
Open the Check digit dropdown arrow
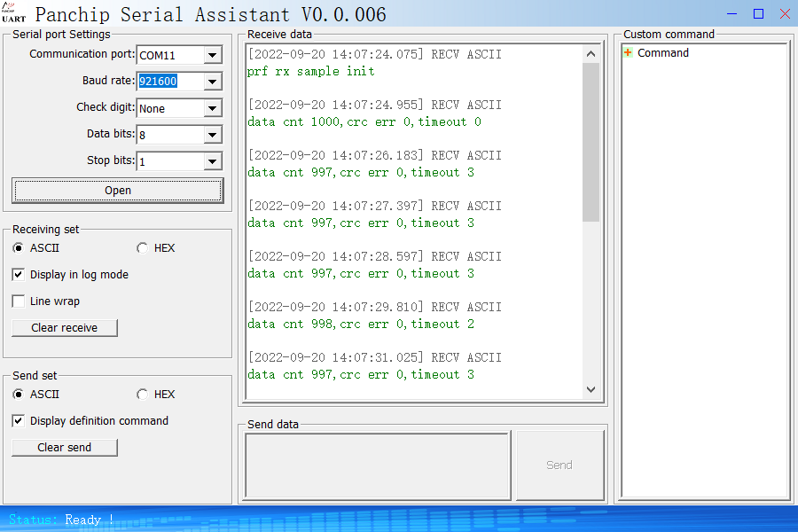[213, 108]
